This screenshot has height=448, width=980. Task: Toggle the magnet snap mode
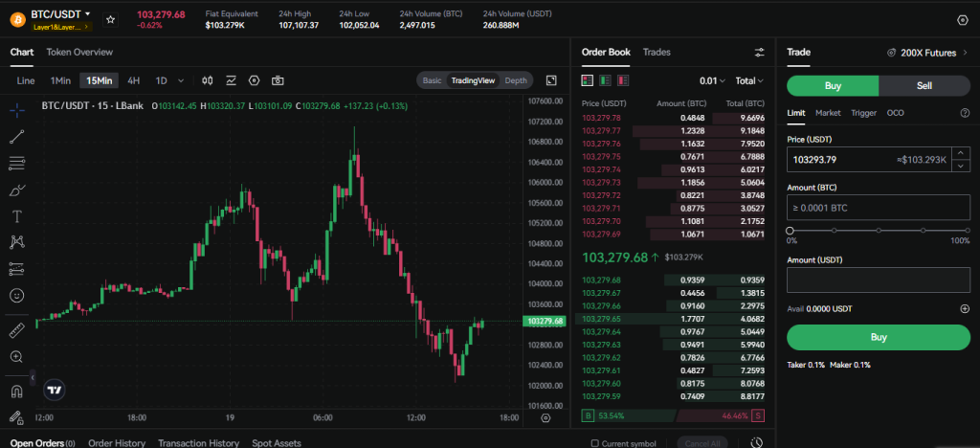17,392
